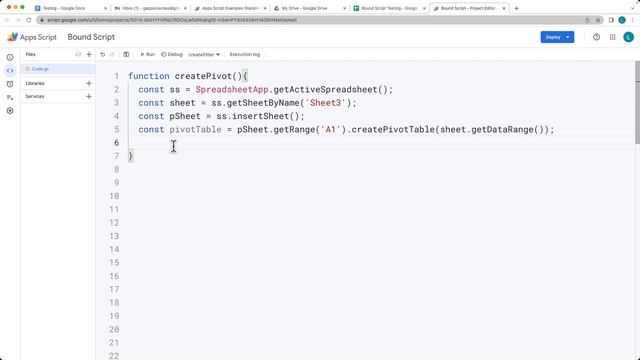The width and height of the screenshot is (640, 360).
Task: Click the Services section label
Action: point(35,96)
